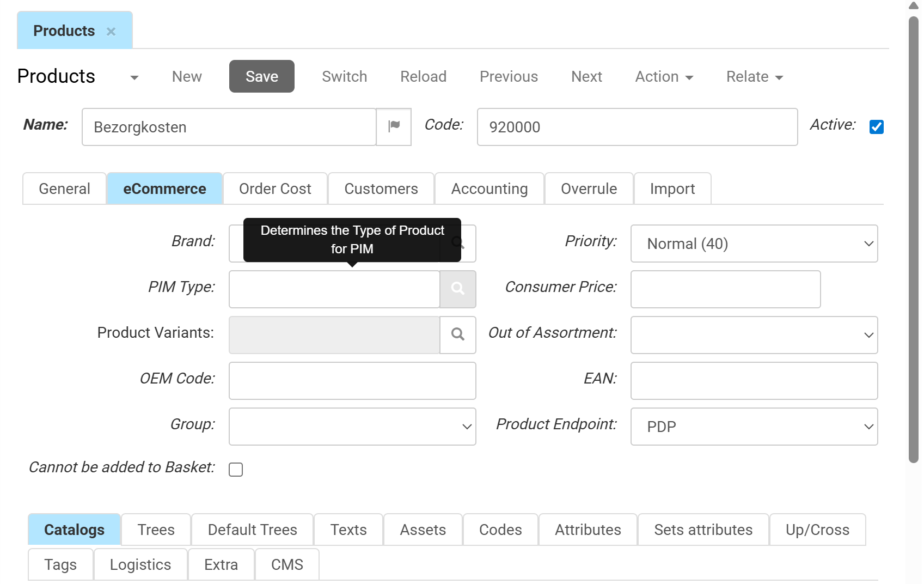Open the Action menu
Screen dimensions: 924x584
(663, 76)
